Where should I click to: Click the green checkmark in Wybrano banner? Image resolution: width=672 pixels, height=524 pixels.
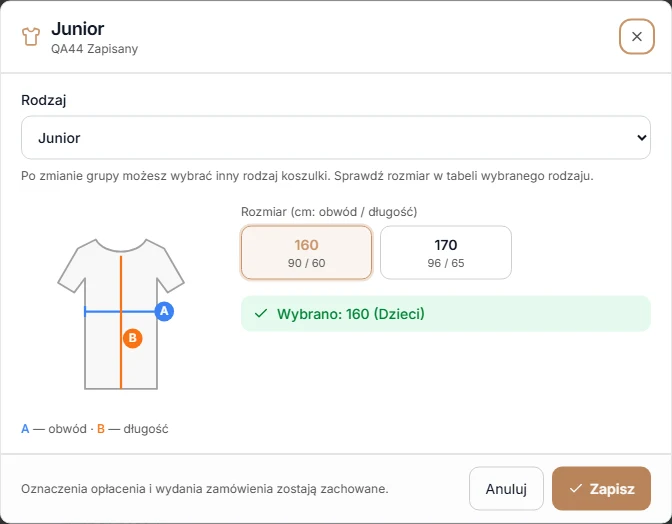click(x=261, y=314)
